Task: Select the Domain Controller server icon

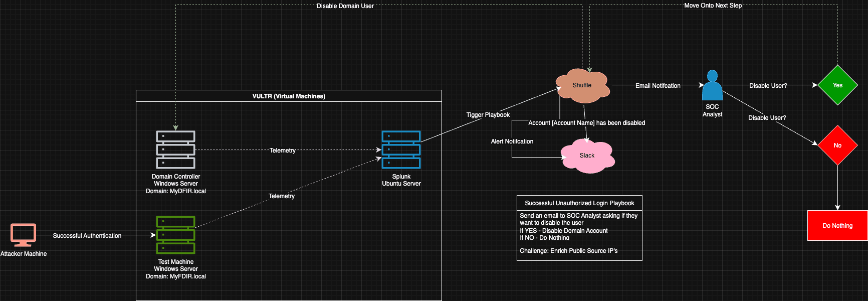Action: coord(175,149)
